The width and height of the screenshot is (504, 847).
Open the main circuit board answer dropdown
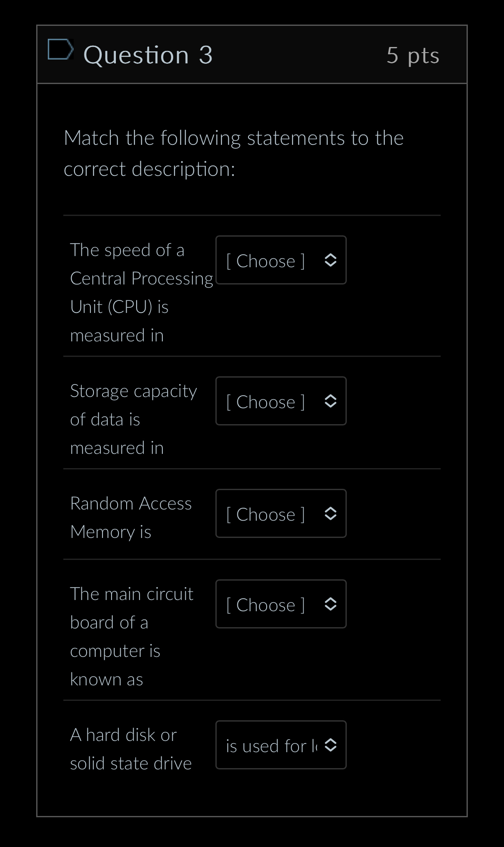point(280,604)
